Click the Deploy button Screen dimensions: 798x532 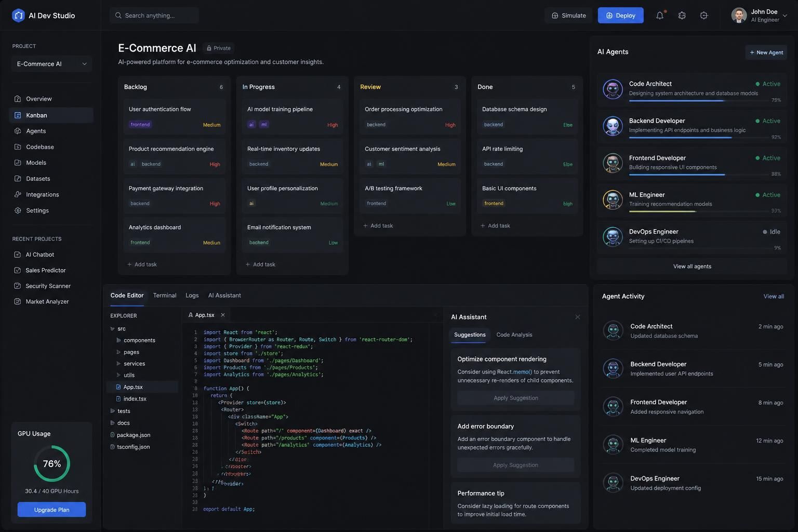621,16
